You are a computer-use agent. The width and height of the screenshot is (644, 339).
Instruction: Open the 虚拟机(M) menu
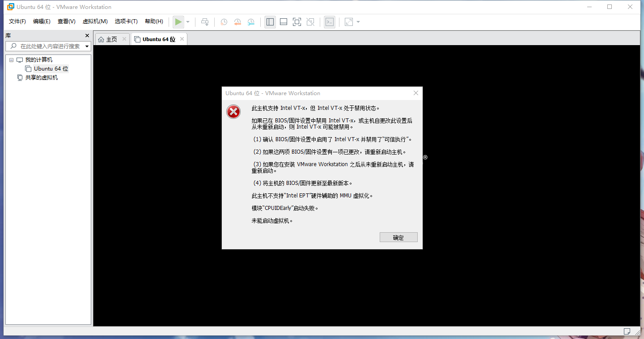[x=95, y=21]
